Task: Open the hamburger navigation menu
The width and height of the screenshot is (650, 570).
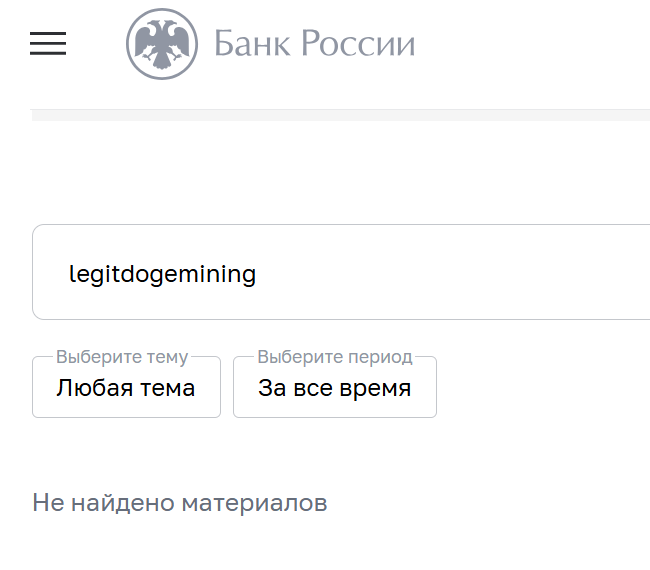Action: [48, 44]
